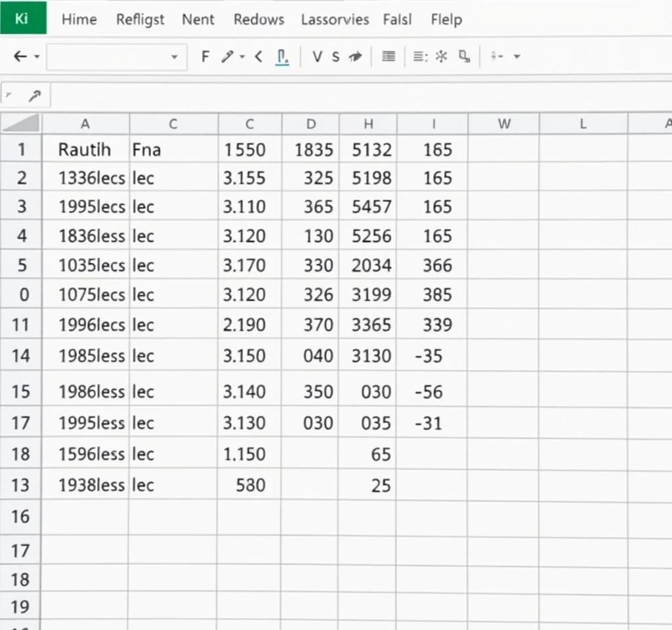Viewport: 672px width, 630px height.
Task: Click the justified lines alignment icon
Action: [x=388, y=57]
